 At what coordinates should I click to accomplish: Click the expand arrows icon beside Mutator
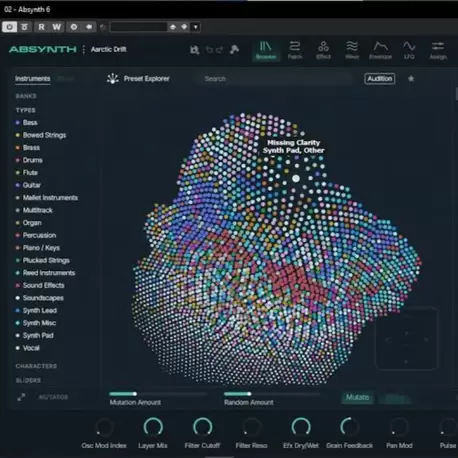point(21,397)
